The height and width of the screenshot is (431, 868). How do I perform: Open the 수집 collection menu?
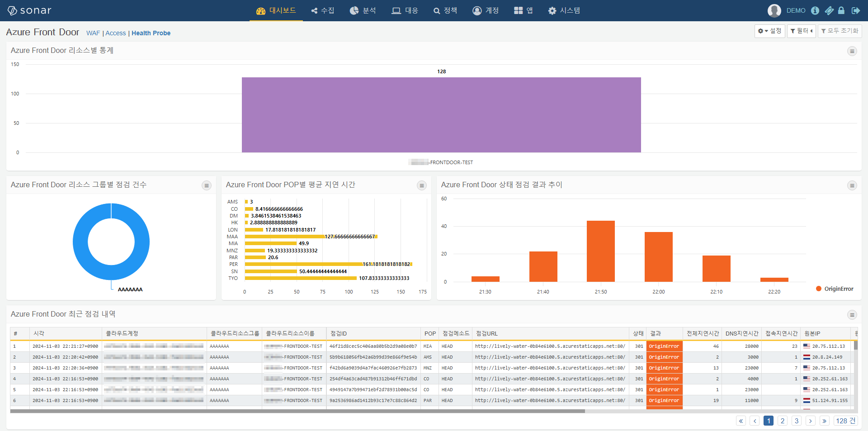point(323,10)
